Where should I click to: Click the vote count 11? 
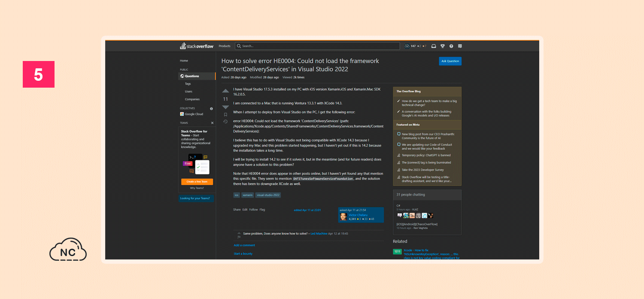(x=225, y=99)
